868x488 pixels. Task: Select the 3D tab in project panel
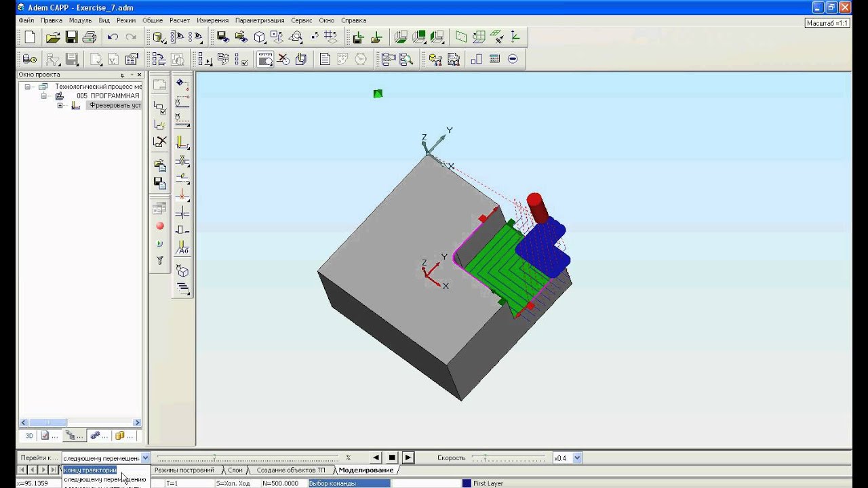(29, 436)
